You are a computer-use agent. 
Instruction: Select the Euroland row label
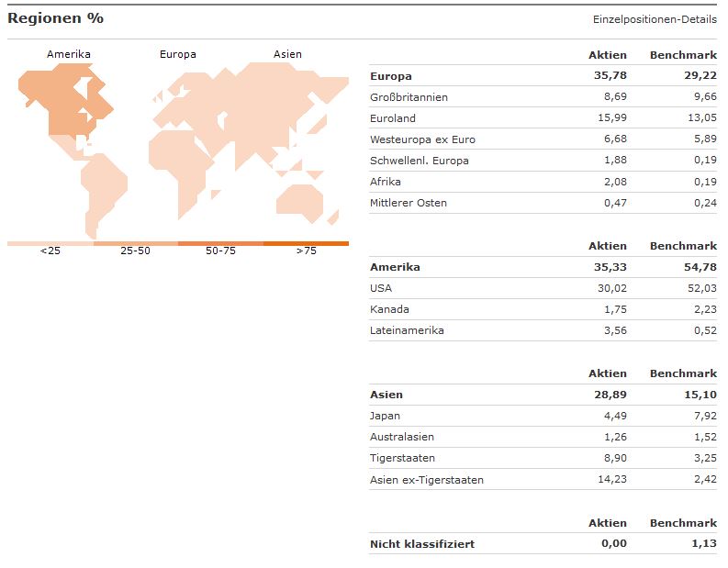392,118
